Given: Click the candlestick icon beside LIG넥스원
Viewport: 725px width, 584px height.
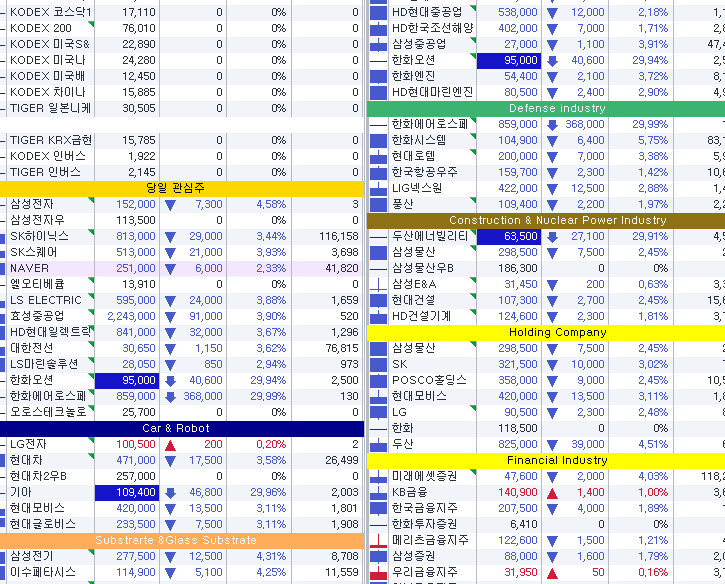Looking at the screenshot, I should pyautogui.click(x=378, y=188).
